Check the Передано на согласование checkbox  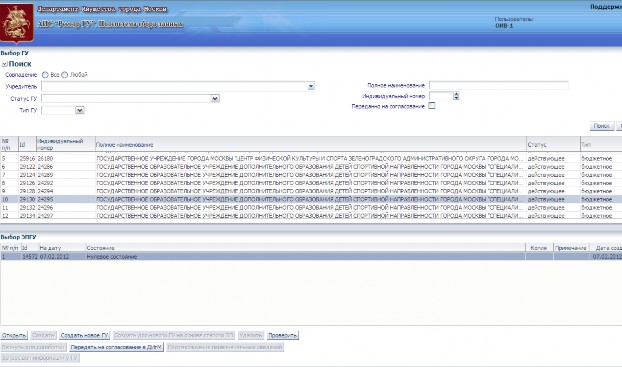click(432, 106)
